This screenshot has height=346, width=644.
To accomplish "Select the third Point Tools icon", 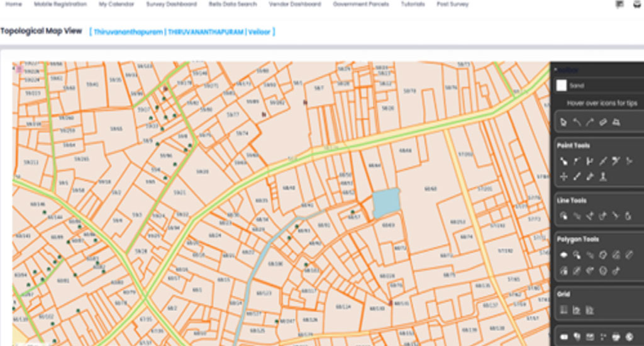I will (x=590, y=161).
